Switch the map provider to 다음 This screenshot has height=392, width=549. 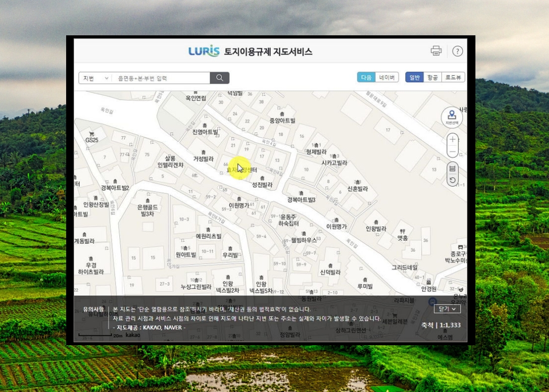coord(366,77)
